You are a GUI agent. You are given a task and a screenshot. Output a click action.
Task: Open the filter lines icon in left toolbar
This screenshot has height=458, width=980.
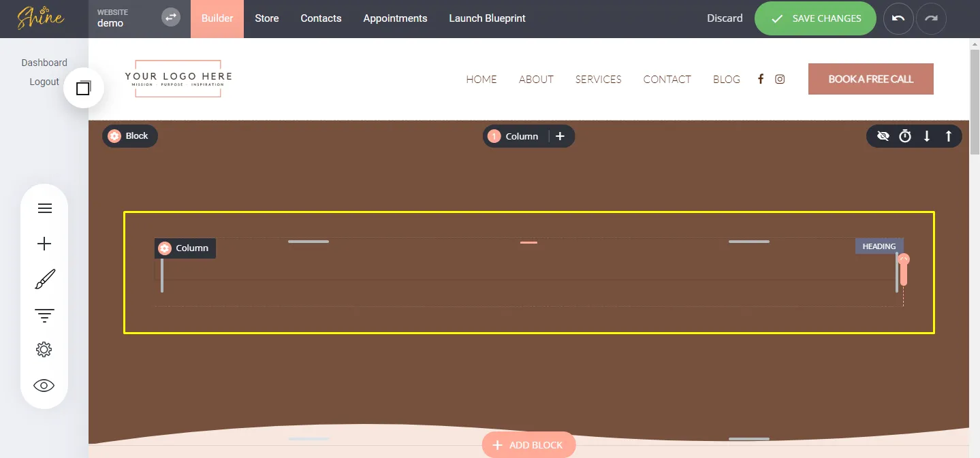[x=44, y=315]
